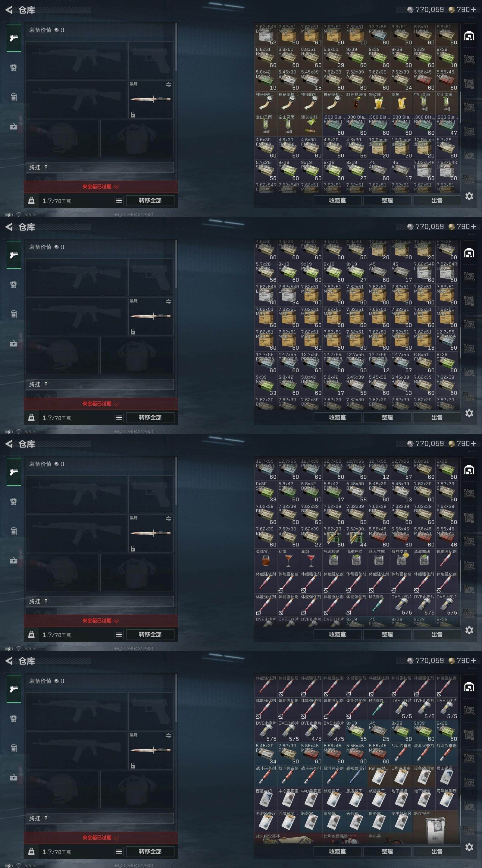Expand the red 安全箱已过期 banner in topmost view

pos(101,187)
